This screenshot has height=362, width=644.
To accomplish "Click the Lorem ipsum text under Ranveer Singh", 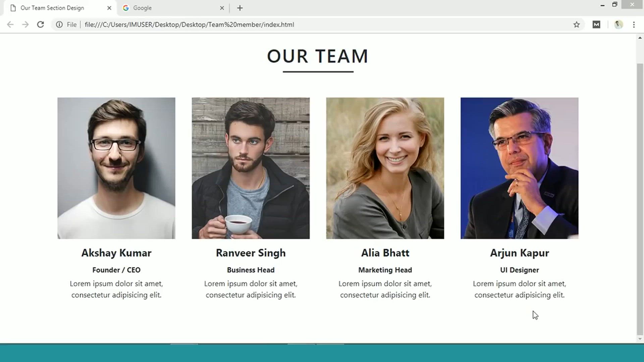I will [251, 289].
